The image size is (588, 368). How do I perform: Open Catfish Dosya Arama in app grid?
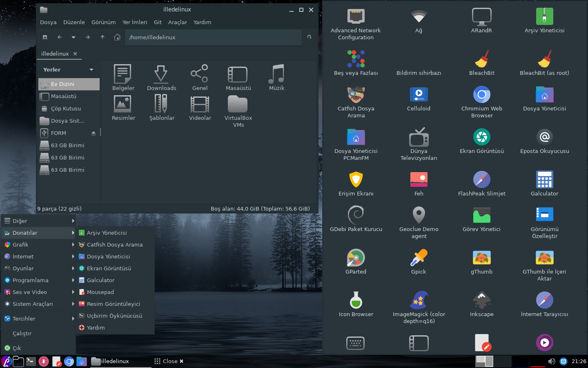(x=356, y=102)
